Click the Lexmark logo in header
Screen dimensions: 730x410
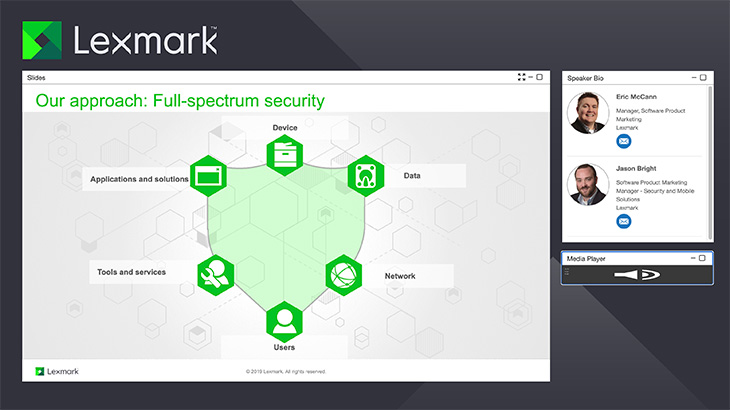(x=119, y=39)
